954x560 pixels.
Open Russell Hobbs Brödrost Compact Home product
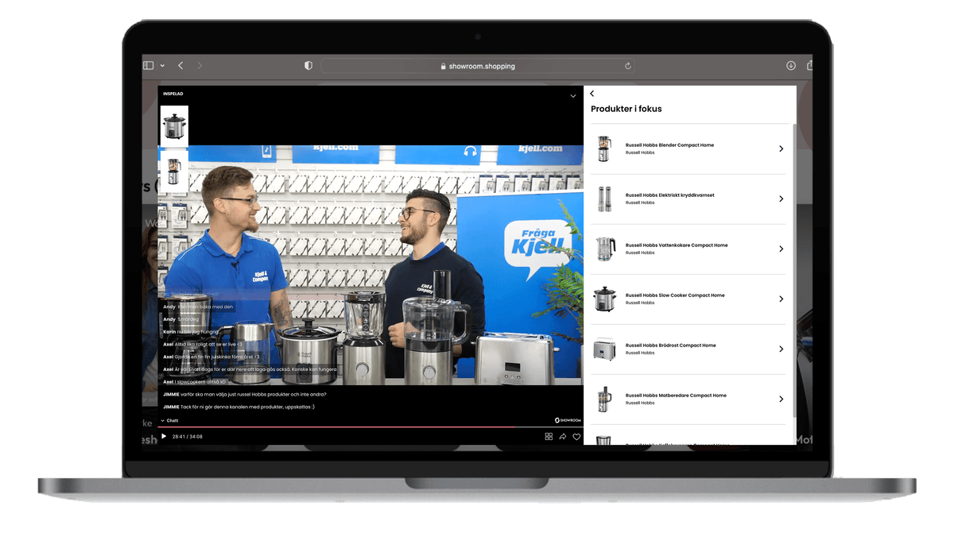tap(690, 349)
